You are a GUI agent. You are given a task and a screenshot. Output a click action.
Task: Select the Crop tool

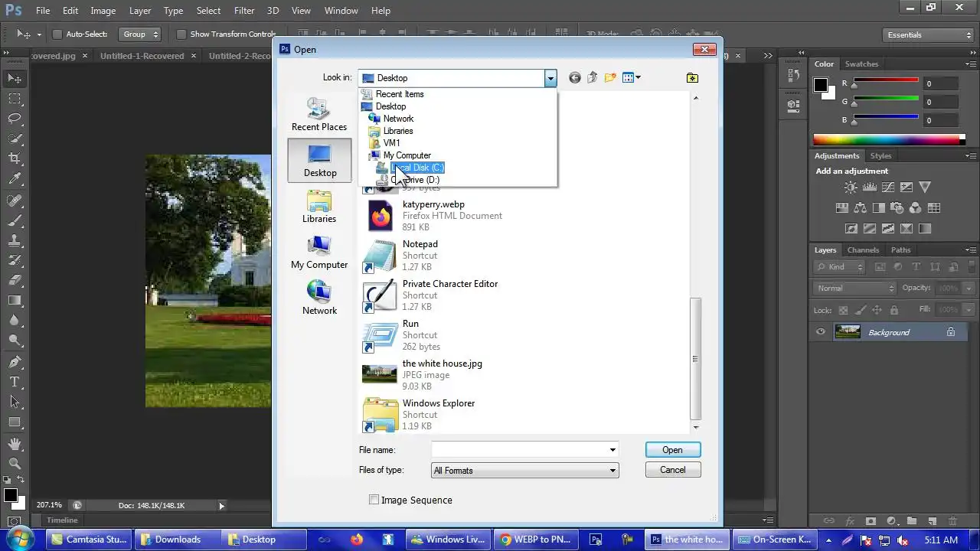[x=15, y=158]
